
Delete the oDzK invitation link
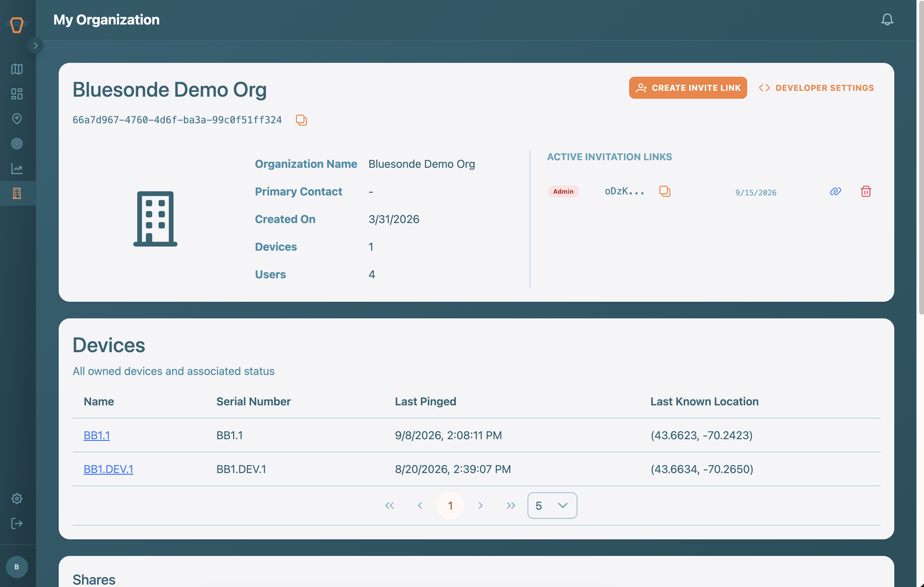(x=866, y=191)
